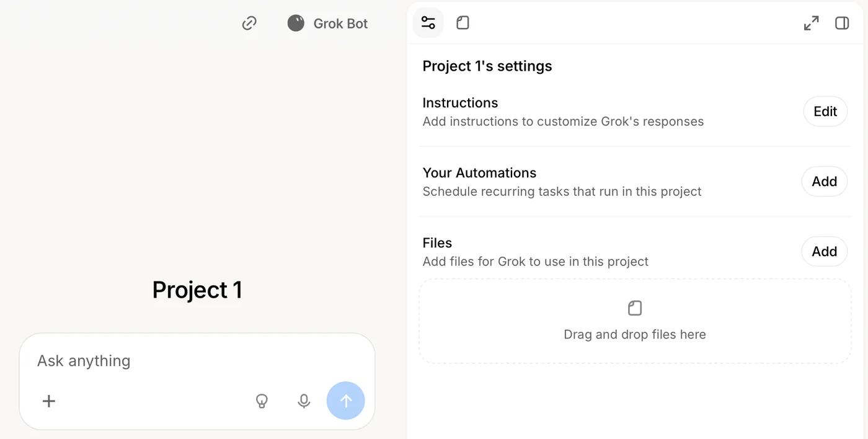The image size is (868, 439).
Task: Switch to the files tab icon
Action: pyautogui.click(x=463, y=23)
